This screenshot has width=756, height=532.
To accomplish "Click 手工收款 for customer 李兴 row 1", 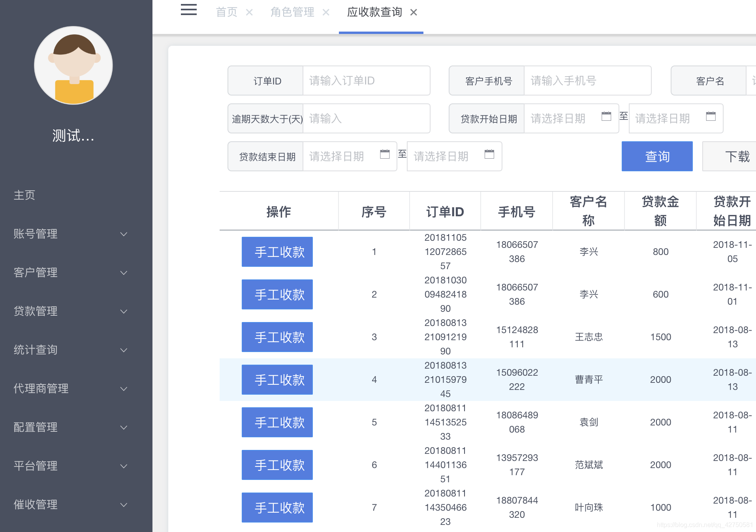I will click(277, 252).
